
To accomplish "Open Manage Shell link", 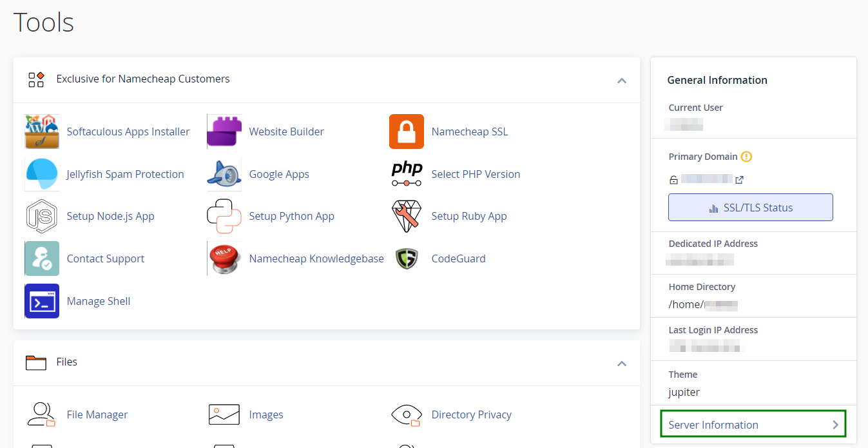I will point(99,301).
